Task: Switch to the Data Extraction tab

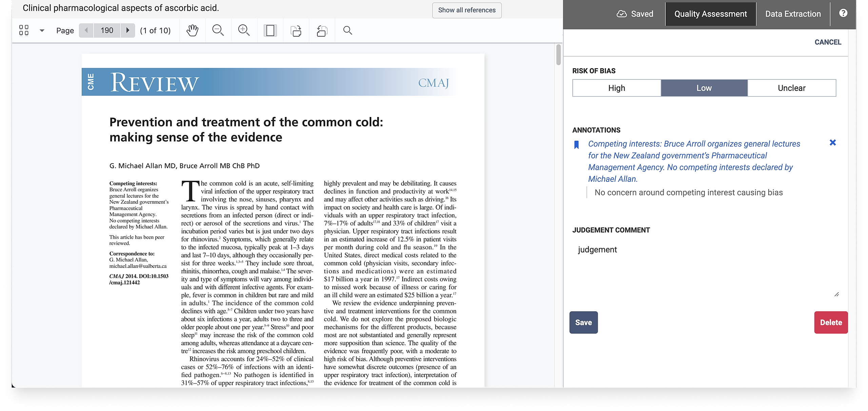Action: click(x=793, y=14)
